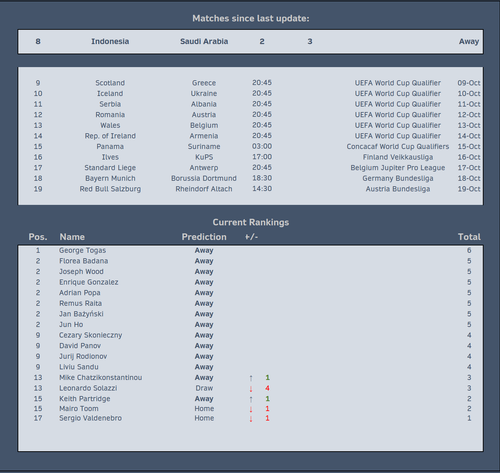Click Saudi Arabia in the latest match row

click(204, 41)
